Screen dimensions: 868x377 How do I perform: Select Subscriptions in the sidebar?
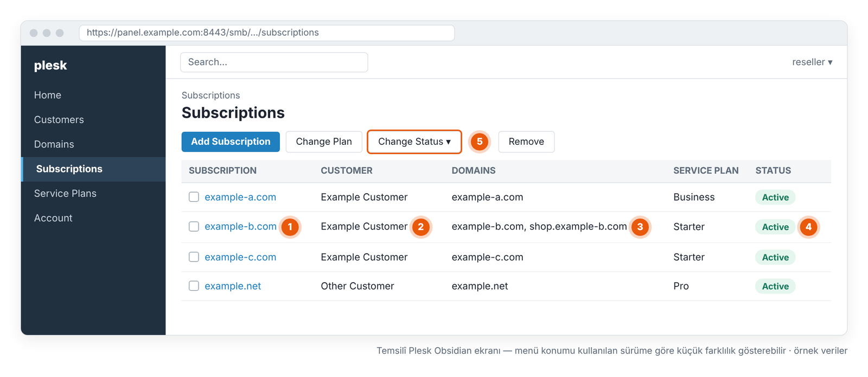93,169
